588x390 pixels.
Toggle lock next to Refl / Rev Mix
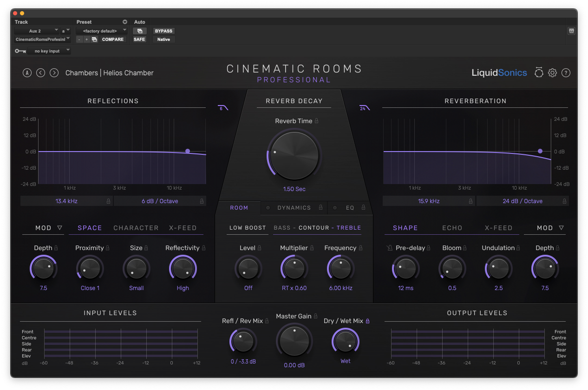(x=267, y=321)
